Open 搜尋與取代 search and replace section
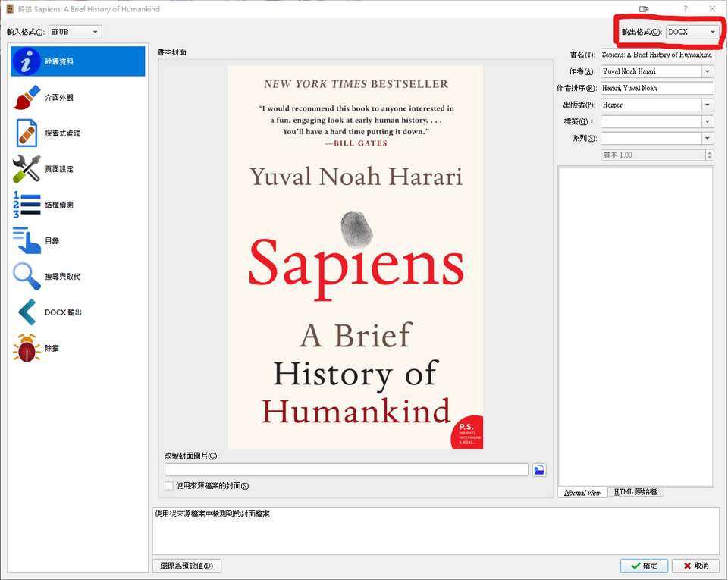Viewport: 728px width, 580px height. click(x=27, y=276)
